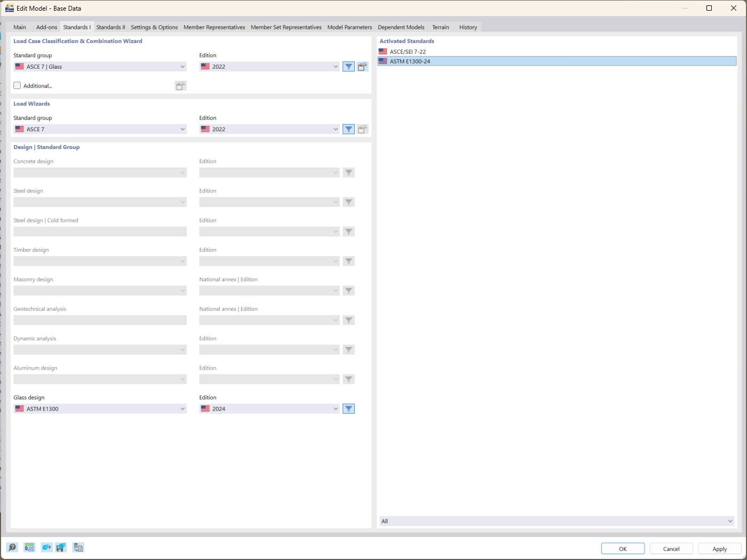The height and width of the screenshot is (560, 747).
Task: Switch to the Standards II tab
Action: [x=110, y=27]
